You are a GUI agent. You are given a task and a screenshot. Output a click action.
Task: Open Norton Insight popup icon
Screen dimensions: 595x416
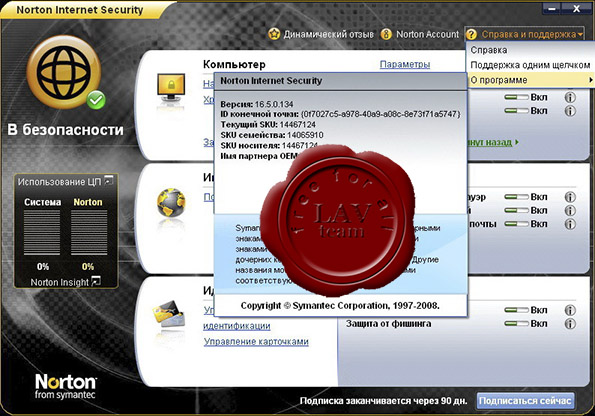point(96,281)
